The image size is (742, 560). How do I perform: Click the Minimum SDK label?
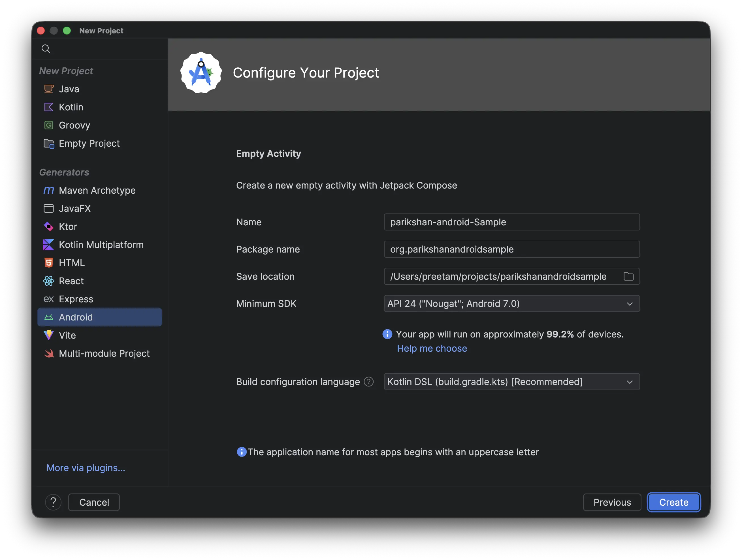click(x=266, y=303)
